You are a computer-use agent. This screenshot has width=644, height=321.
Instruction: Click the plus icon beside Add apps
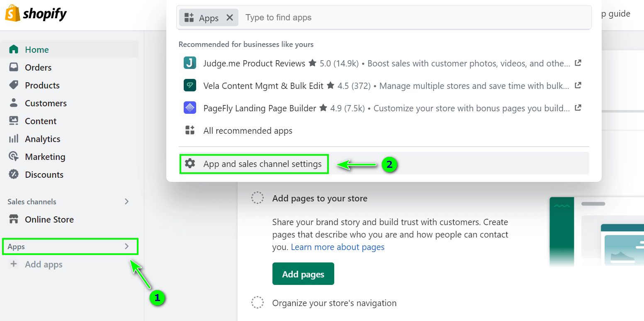coord(14,264)
